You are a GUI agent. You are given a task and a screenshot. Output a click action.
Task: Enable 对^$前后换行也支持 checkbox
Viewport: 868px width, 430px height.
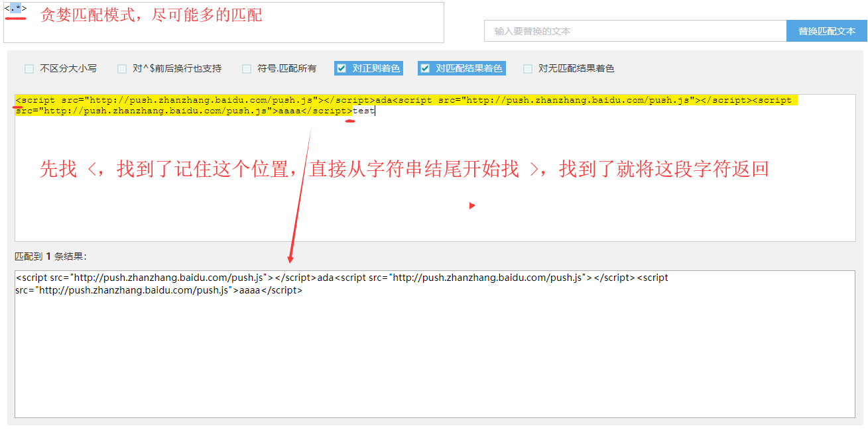click(x=122, y=69)
